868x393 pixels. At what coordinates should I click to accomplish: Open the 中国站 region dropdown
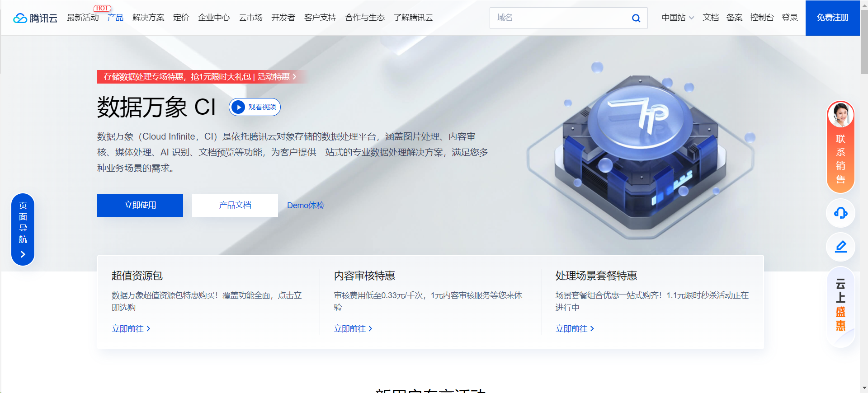pyautogui.click(x=677, y=18)
